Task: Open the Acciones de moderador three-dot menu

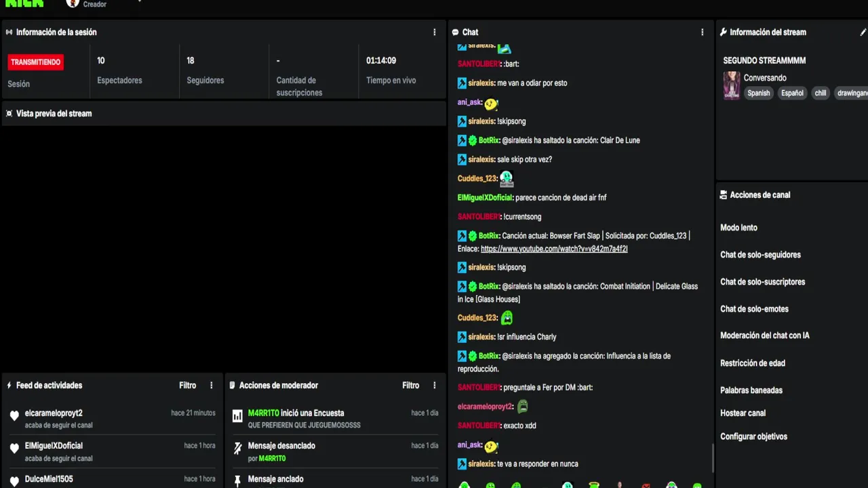Action: point(435,385)
